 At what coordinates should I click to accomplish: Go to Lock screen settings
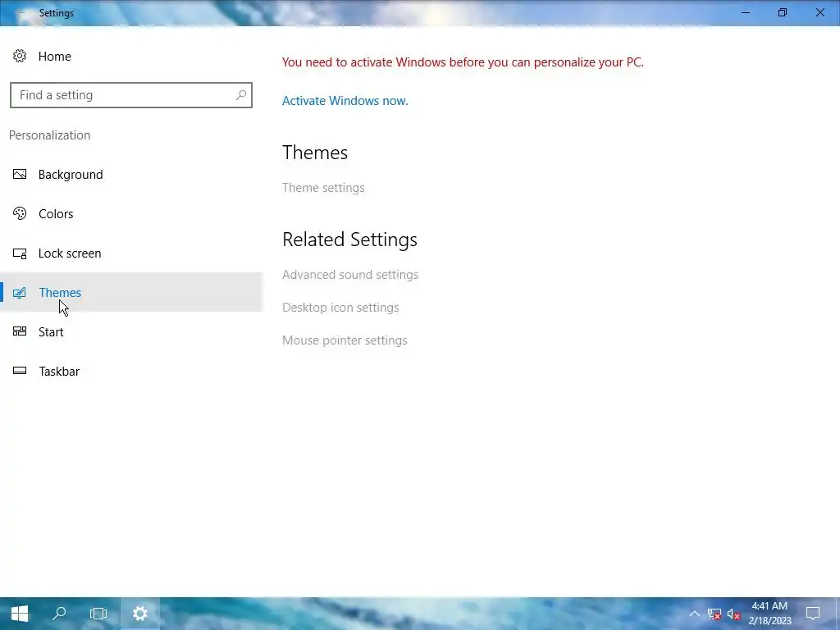coord(131,253)
